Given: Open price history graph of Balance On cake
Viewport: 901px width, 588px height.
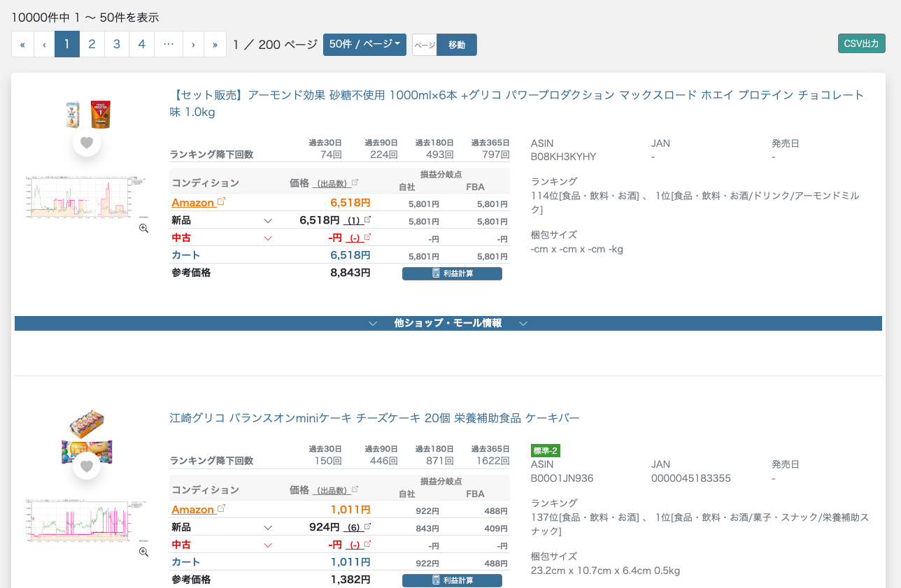Looking at the screenshot, I should [x=85, y=522].
